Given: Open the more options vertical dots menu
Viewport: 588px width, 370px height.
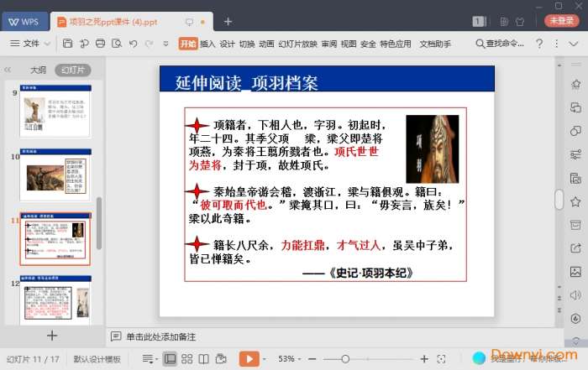Looking at the screenshot, I should [x=556, y=44].
